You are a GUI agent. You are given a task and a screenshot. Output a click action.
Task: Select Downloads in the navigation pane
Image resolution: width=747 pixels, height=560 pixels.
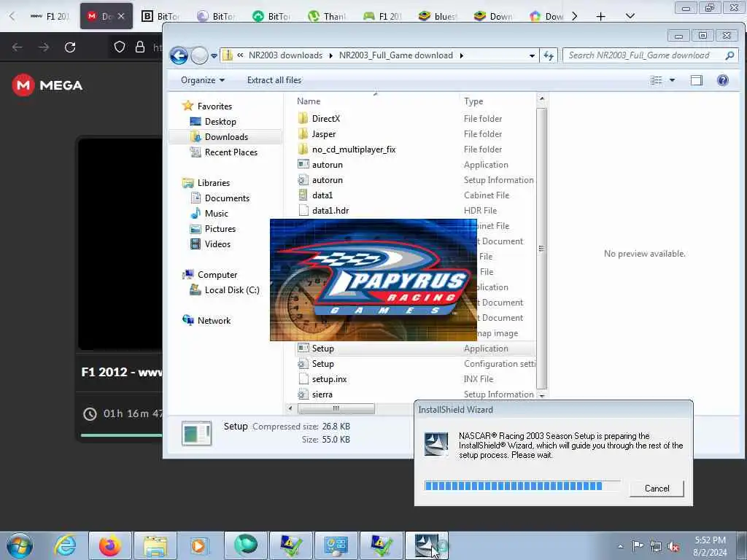[x=226, y=136]
